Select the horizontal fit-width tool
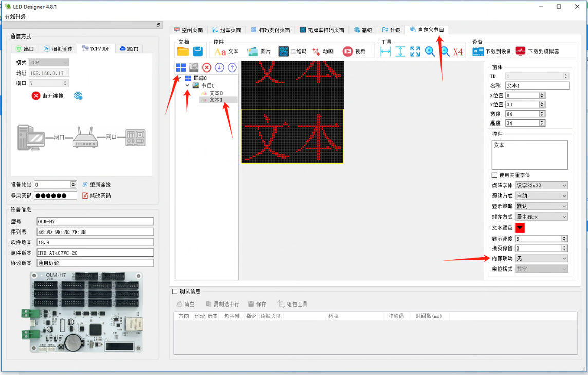588x375 pixels. [x=385, y=52]
